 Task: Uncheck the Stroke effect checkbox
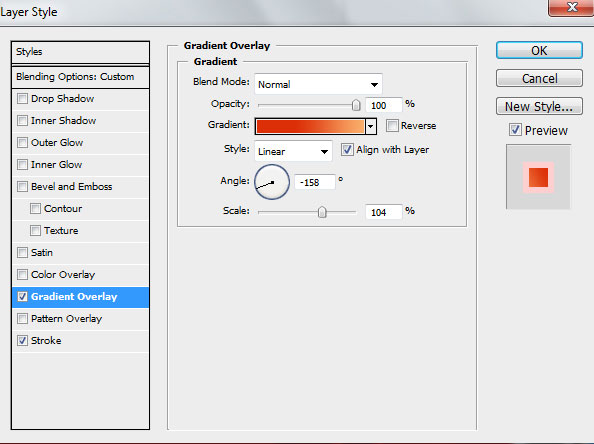tap(22, 341)
